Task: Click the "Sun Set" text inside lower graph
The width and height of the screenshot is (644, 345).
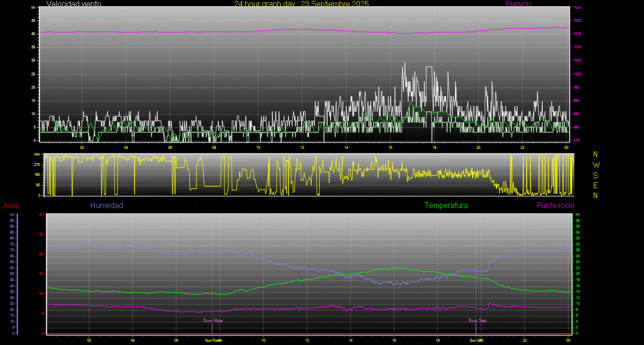Action: tap(477, 320)
